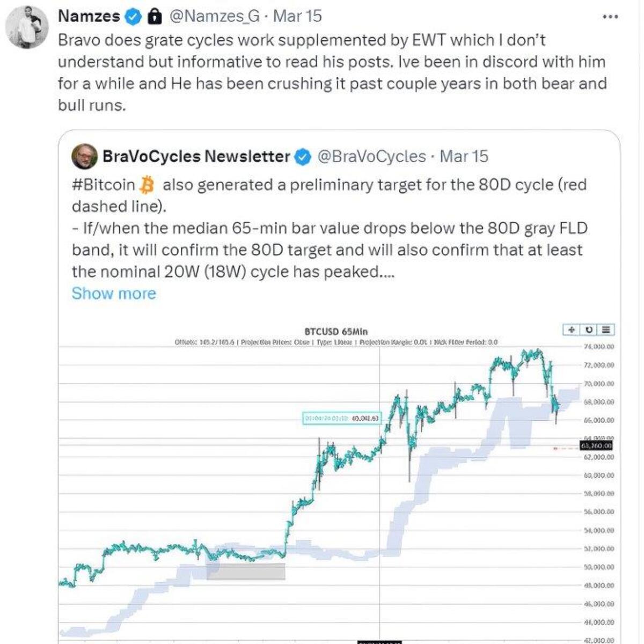Click the Mar 15 date on Namzes' tweet

tap(297, 16)
